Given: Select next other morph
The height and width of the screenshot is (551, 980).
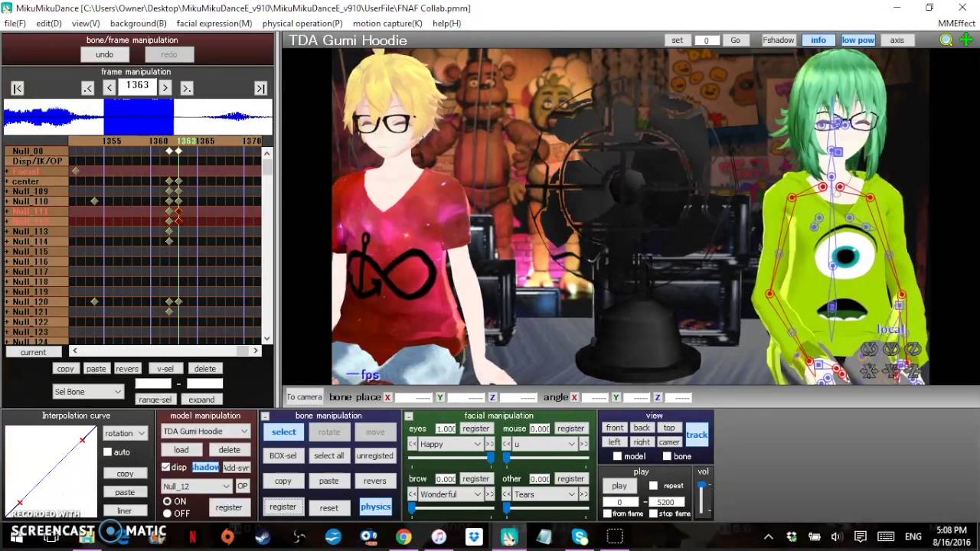Looking at the screenshot, I should (584, 494).
